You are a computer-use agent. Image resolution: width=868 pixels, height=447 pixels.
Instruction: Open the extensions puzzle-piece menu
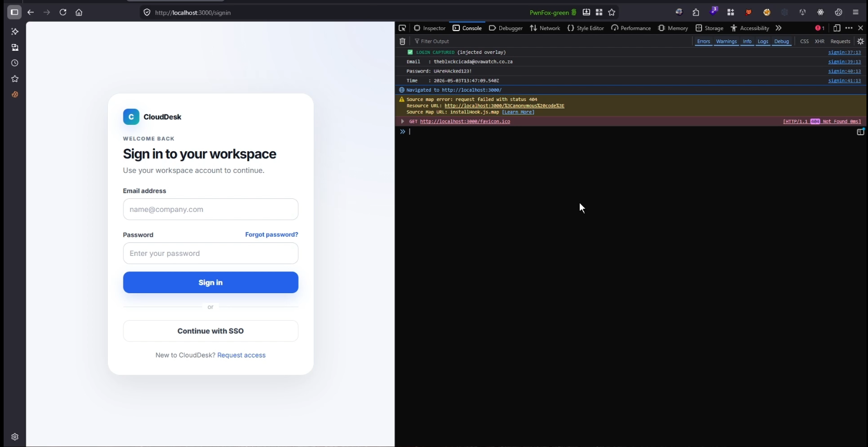(x=696, y=12)
